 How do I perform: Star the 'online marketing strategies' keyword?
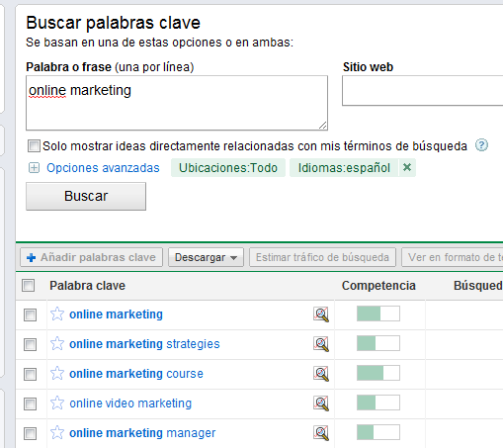57,343
